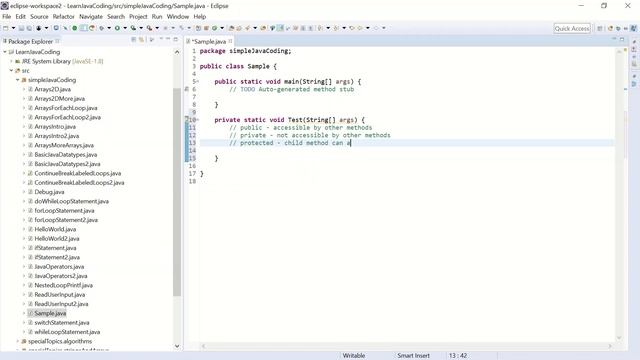Maximize the Package Explorer view
This screenshot has width=640, height=360.
tap(176, 39)
